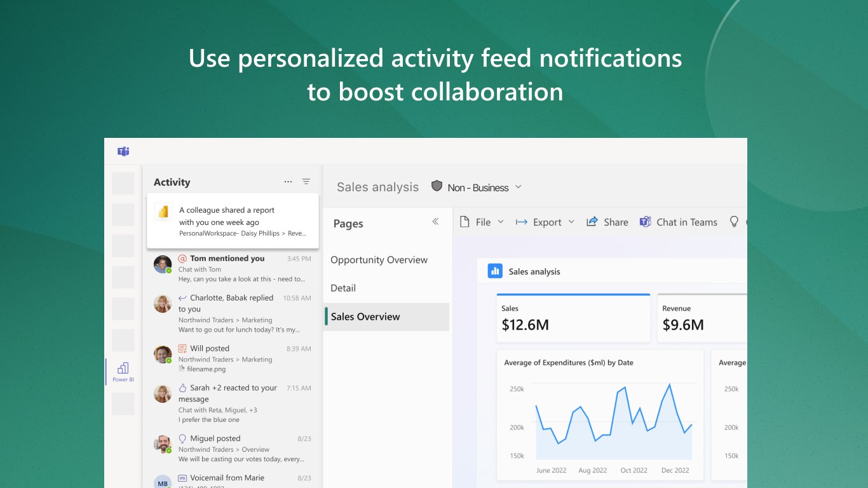Click the thumbs-up reaction icon by Sarah
The image size is (868, 488).
(x=182, y=388)
